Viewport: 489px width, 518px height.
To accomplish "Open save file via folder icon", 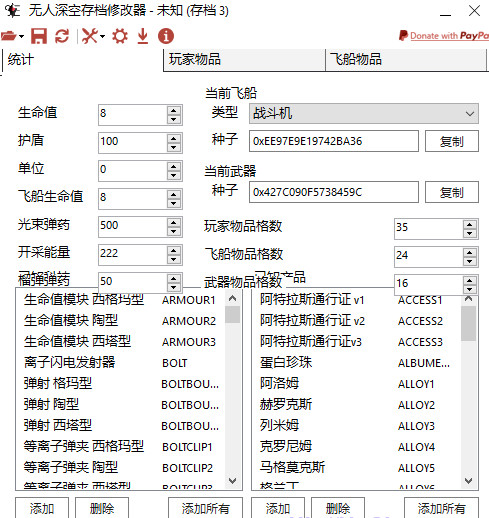I will tap(9, 36).
